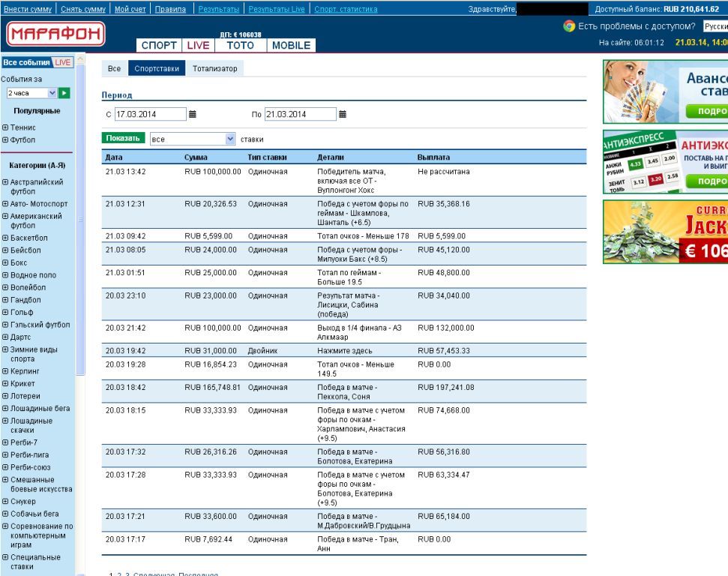Open the MOBILE section
Screen dimensions: 728x576
pyautogui.click(x=291, y=45)
